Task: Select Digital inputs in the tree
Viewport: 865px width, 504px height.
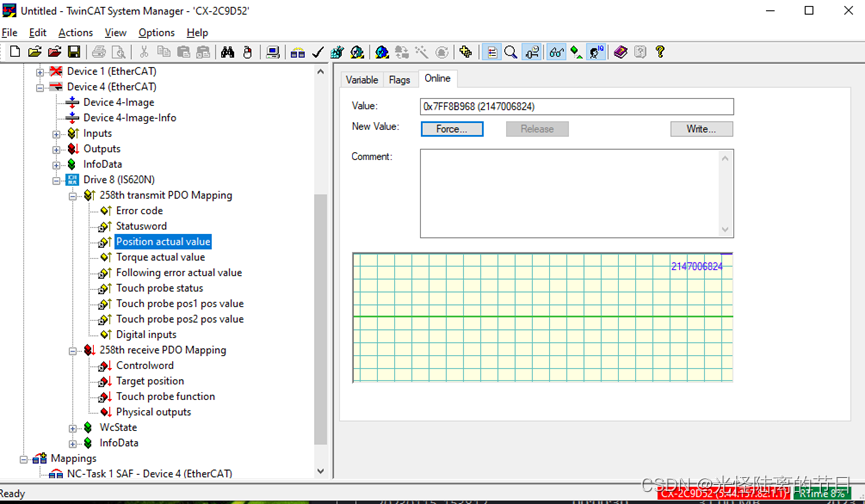Action: pos(146,335)
